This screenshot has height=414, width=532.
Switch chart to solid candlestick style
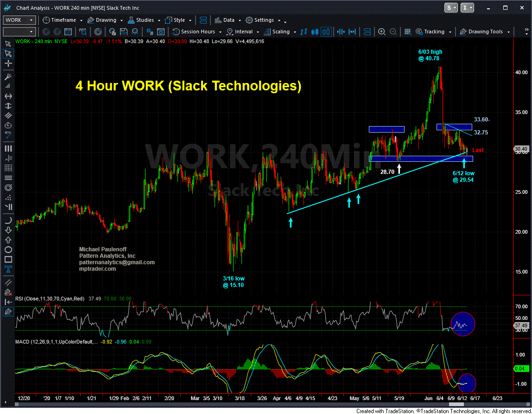pos(315,32)
